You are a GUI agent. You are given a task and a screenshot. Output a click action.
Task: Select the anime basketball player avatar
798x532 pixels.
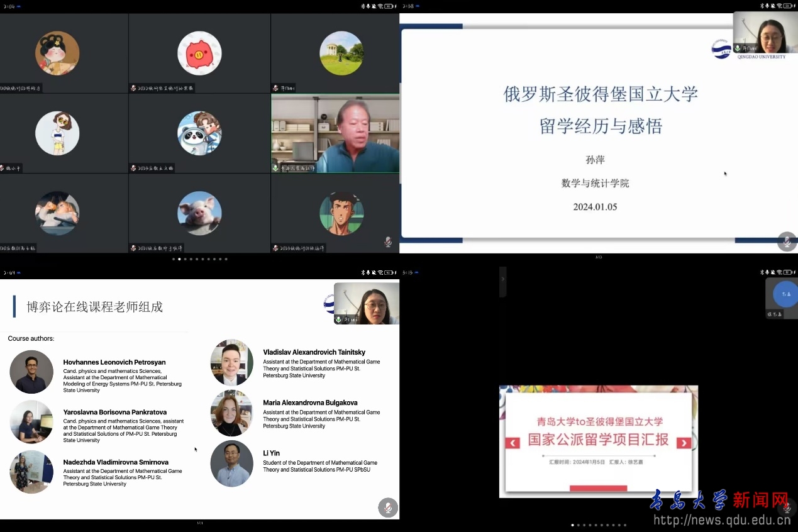click(341, 213)
